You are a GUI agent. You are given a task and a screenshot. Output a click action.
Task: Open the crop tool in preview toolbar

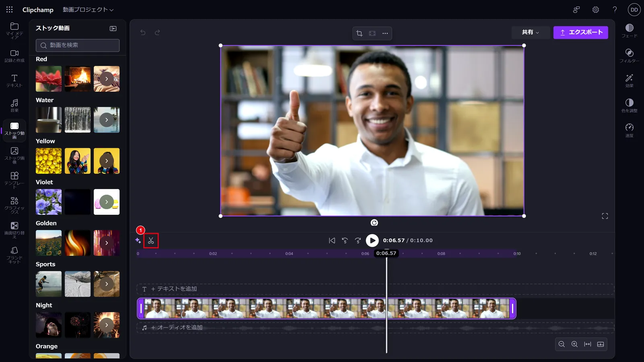359,33
